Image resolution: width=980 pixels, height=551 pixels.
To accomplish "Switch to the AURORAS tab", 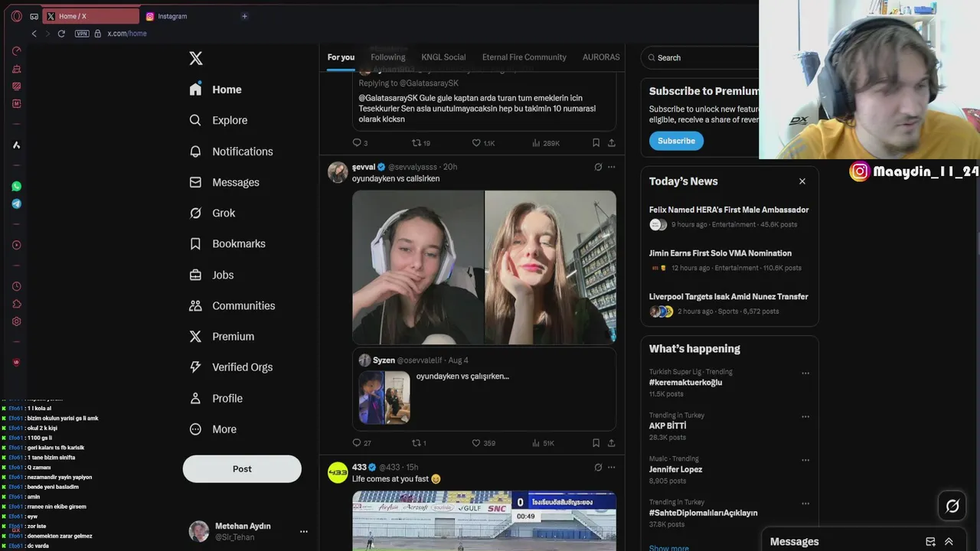I will pyautogui.click(x=601, y=57).
